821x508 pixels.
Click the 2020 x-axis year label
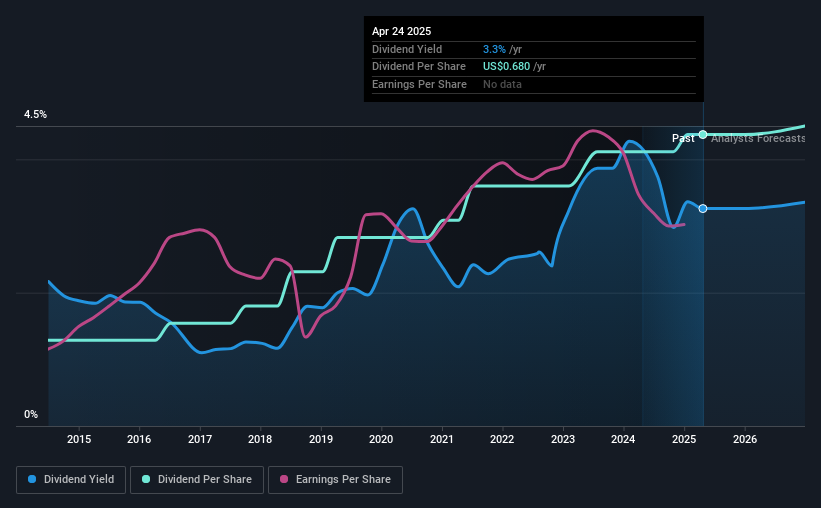pos(381,439)
